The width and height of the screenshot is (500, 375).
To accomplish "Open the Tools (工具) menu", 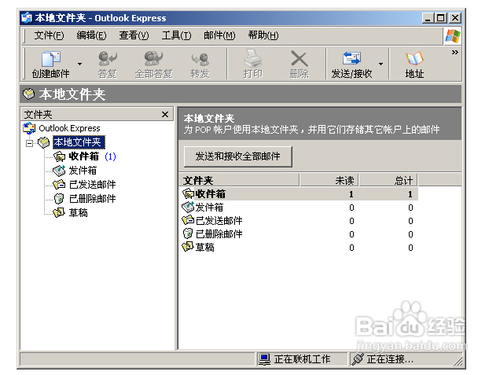I will pyautogui.click(x=176, y=35).
